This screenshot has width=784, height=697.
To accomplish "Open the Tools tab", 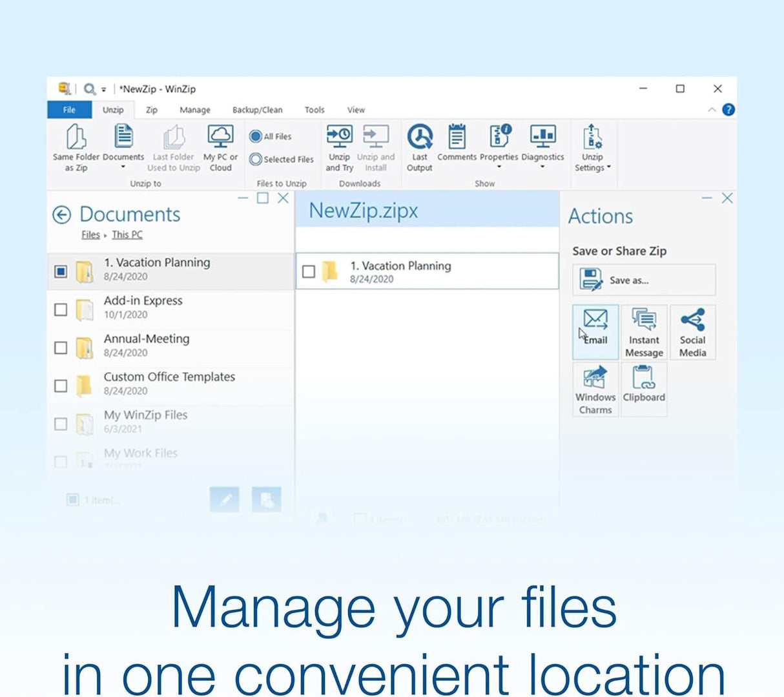I will (315, 110).
